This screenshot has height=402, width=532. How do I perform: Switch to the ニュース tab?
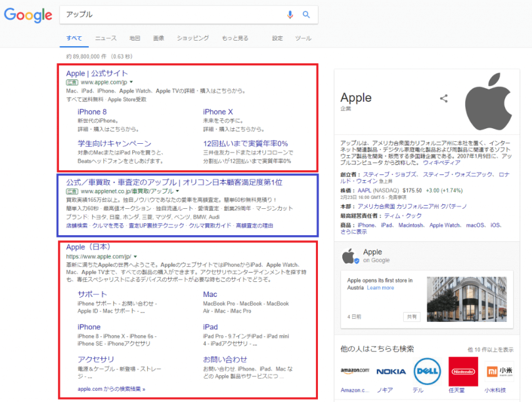(106, 38)
